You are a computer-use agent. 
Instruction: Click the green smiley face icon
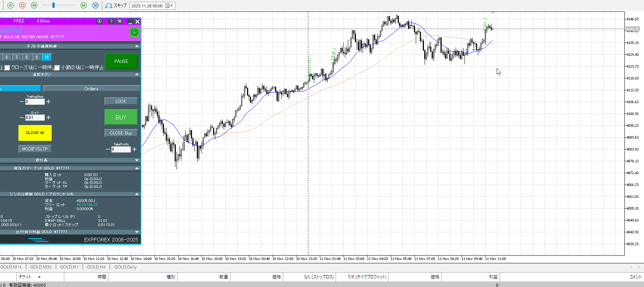(x=134, y=33)
